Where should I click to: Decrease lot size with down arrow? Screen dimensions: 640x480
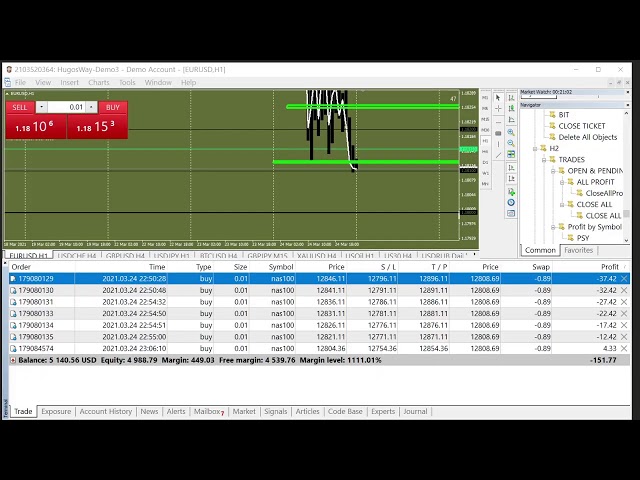tap(41, 107)
